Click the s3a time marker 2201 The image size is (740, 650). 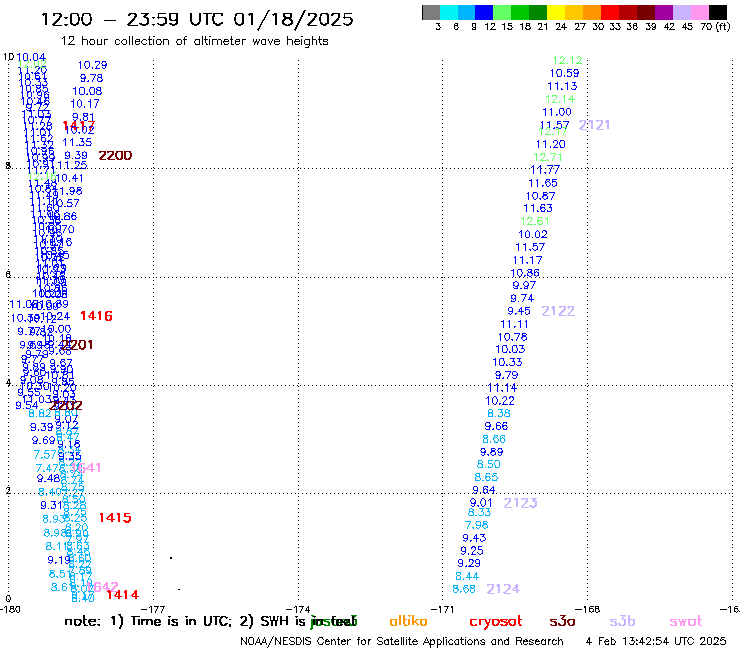(x=77, y=345)
